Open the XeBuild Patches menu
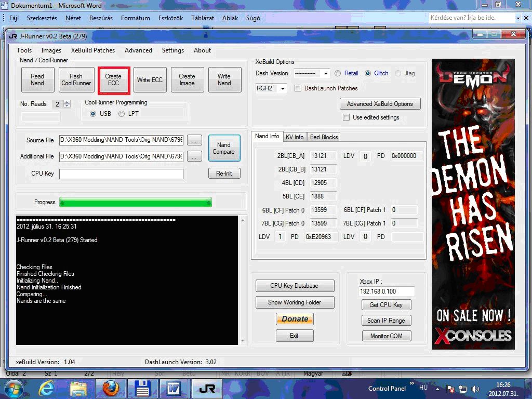The width and height of the screenshot is (532, 399). [x=93, y=50]
